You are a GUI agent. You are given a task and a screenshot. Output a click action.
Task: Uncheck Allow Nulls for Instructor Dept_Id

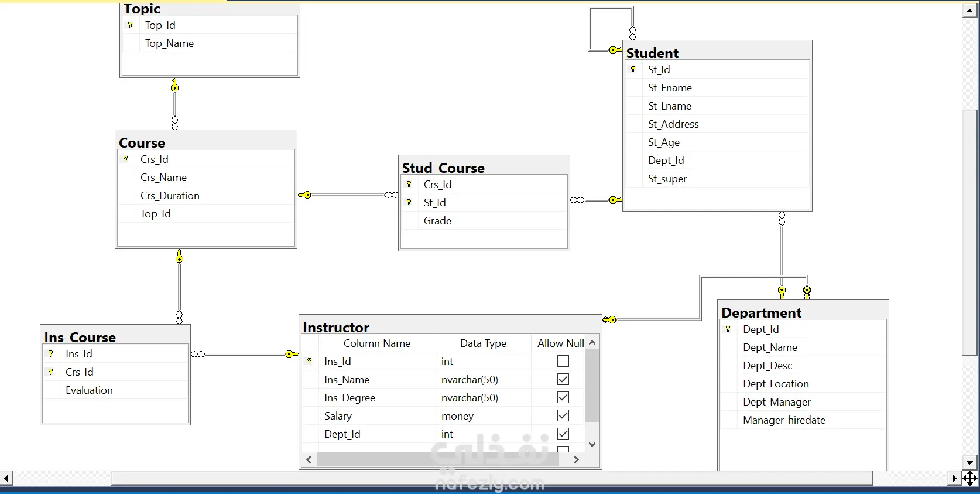tap(563, 434)
